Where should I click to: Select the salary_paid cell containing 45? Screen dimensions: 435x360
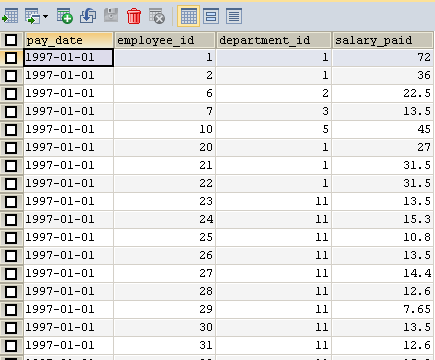pyautogui.click(x=383, y=129)
